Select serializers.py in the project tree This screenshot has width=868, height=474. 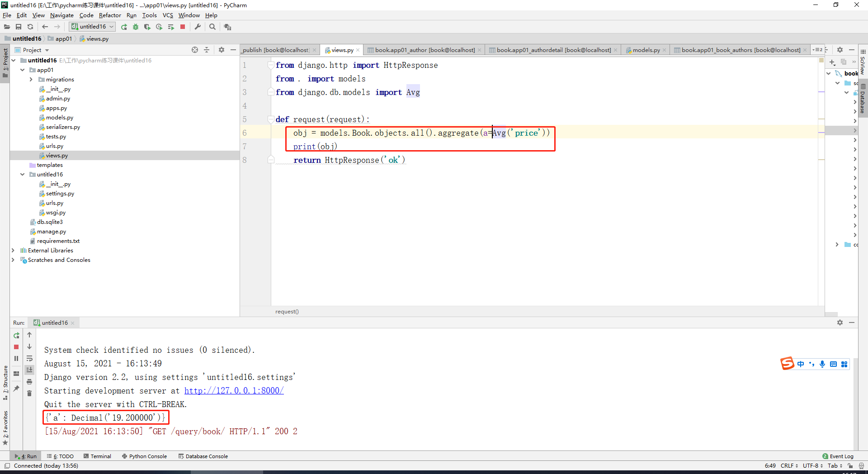(x=63, y=127)
